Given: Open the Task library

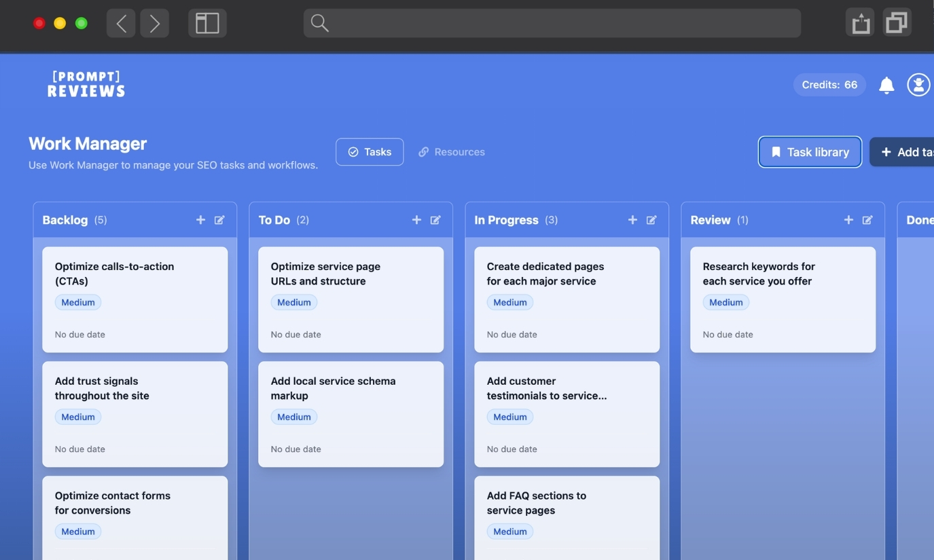Looking at the screenshot, I should click(810, 152).
